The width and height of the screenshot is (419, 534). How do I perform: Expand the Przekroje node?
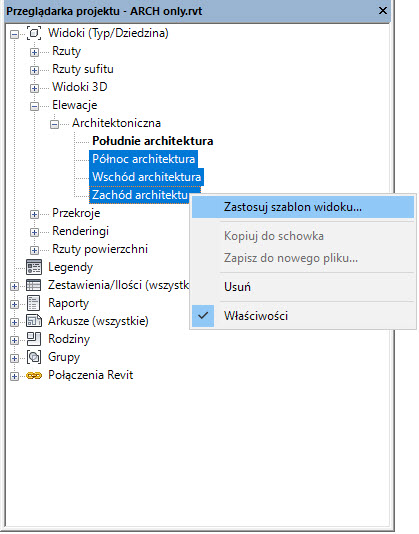point(34,214)
